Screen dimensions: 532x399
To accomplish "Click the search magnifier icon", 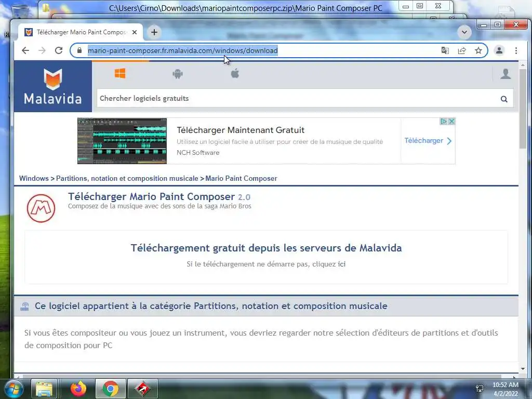I will click(504, 99).
